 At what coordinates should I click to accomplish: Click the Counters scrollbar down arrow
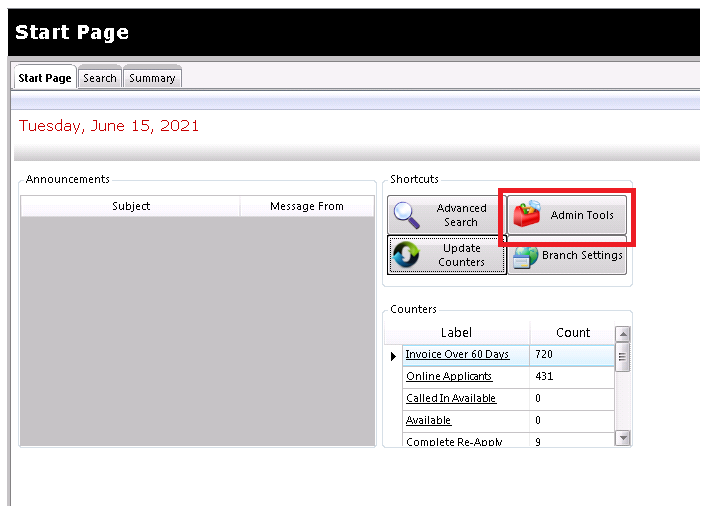(x=623, y=438)
